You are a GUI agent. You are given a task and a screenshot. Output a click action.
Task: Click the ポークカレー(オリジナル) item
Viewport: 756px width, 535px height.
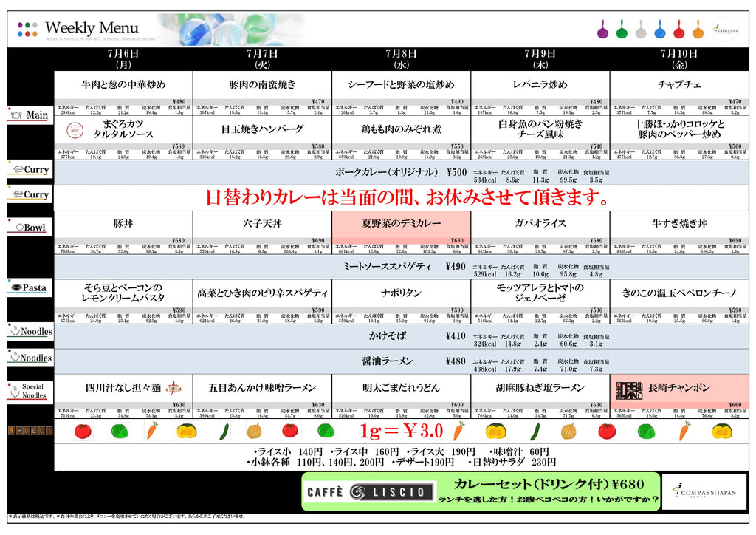point(387,172)
